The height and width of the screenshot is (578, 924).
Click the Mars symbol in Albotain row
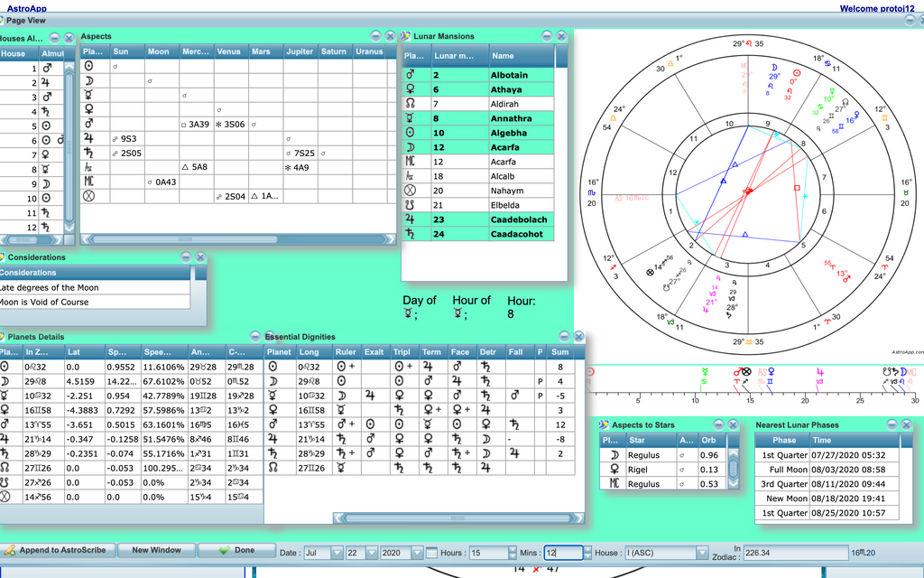pyautogui.click(x=411, y=75)
